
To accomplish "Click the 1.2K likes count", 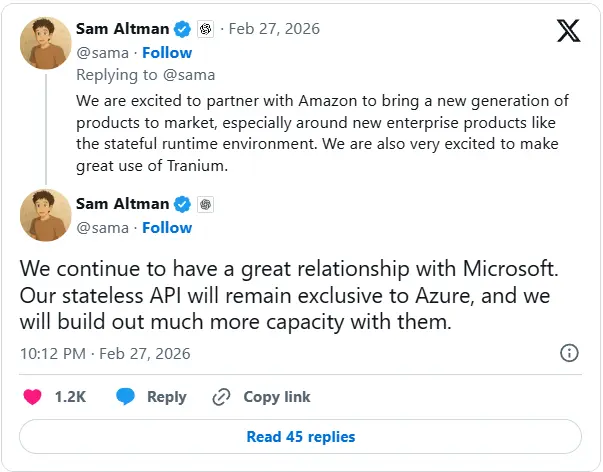I will 70,397.
